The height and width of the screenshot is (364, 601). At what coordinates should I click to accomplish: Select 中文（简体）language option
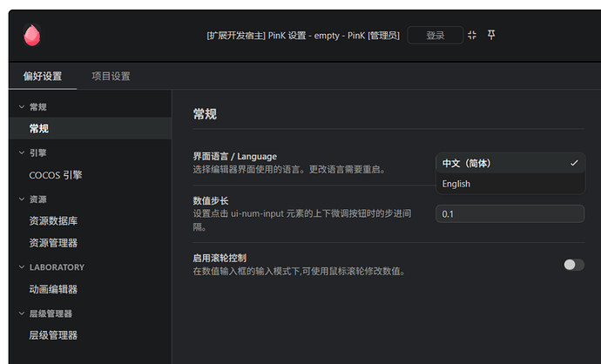click(x=510, y=163)
